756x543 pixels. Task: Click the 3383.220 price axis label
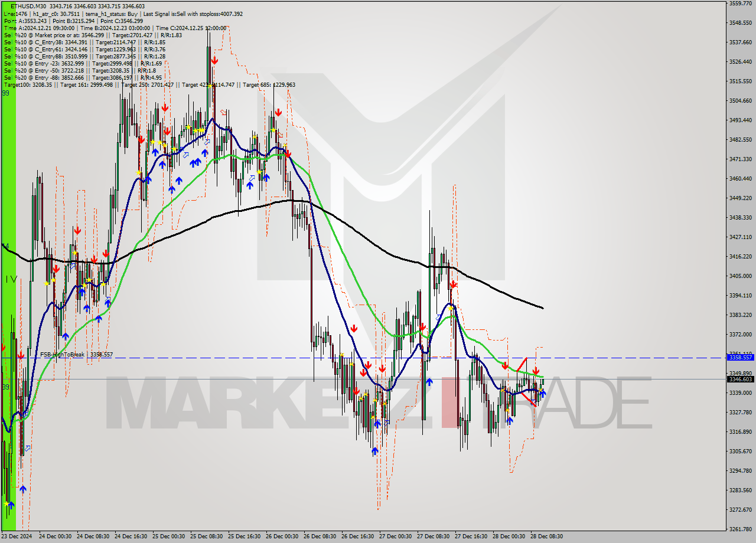[x=740, y=315]
